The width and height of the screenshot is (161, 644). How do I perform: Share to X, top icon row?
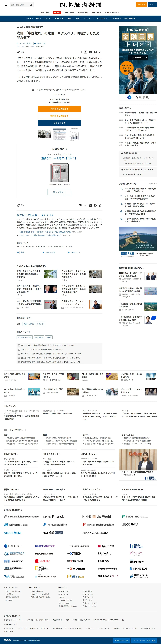pos(90,52)
